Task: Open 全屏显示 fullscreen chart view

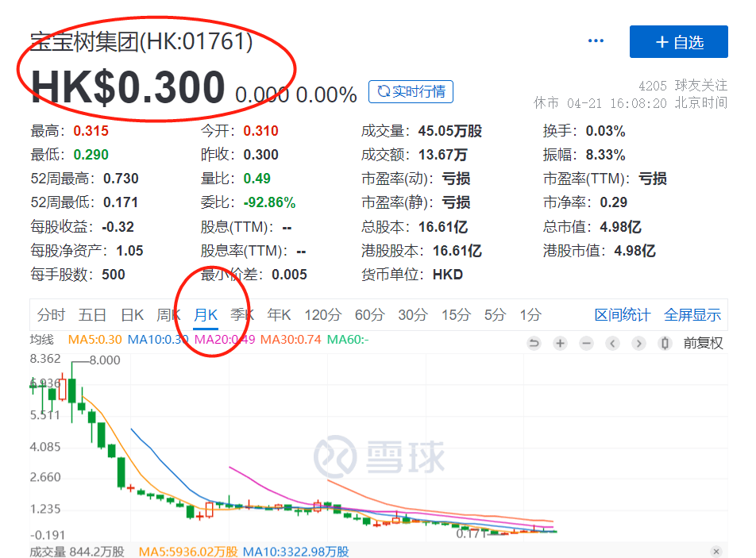Action: (x=692, y=314)
